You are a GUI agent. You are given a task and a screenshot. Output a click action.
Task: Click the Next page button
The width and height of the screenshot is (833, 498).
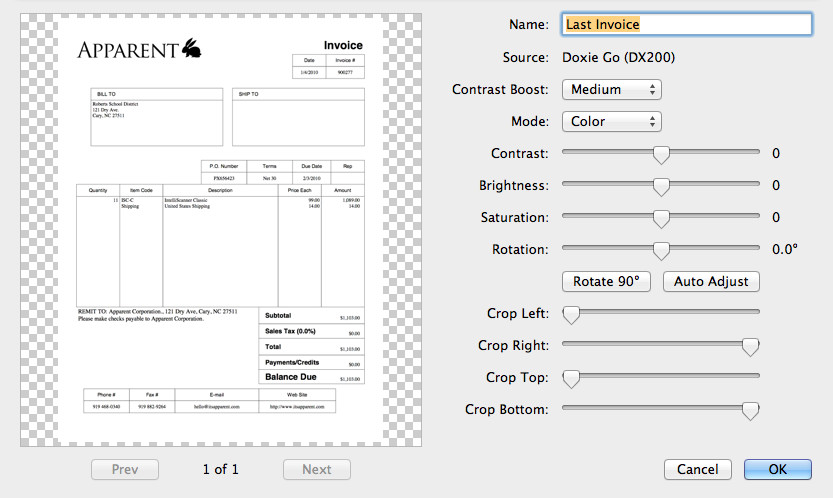point(317,469)
